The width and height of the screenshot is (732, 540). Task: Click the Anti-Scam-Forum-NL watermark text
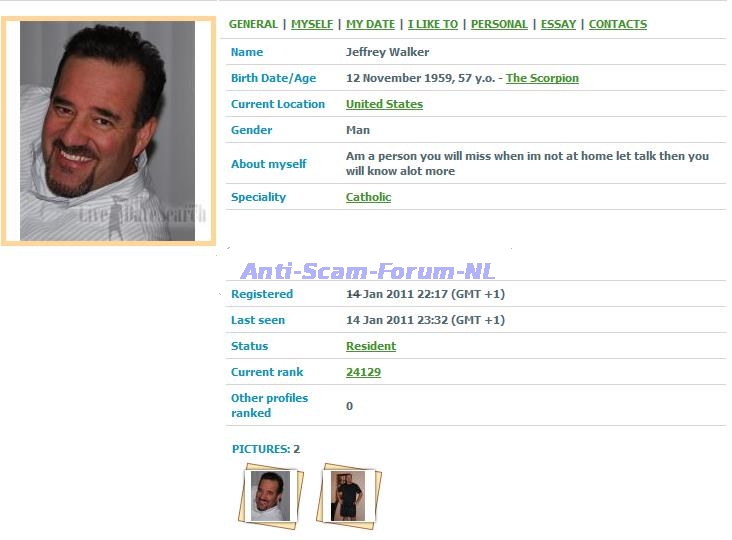367,272
